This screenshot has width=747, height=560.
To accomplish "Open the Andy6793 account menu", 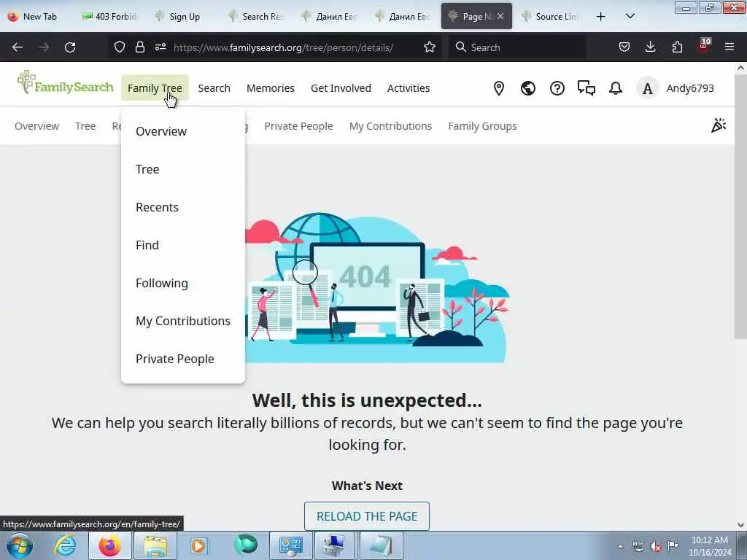I will (x=690, y=88).
